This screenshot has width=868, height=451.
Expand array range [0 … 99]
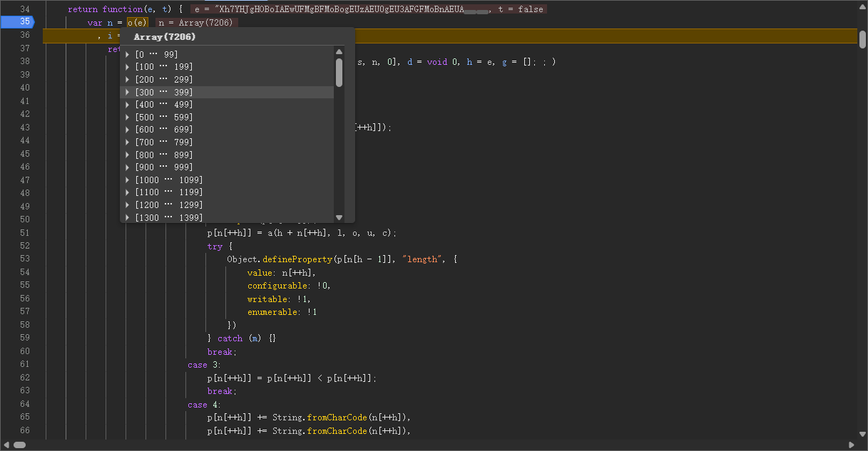128,55
